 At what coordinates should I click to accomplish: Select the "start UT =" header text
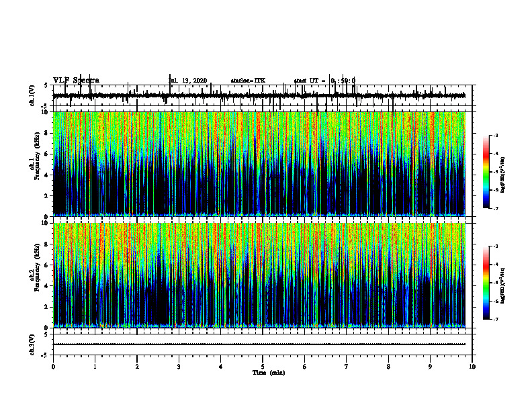pyautogui.click(x=310, y=81)
